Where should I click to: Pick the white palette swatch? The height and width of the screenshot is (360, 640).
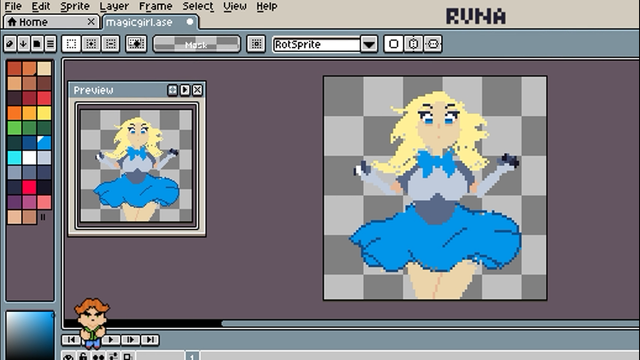pyautogui.click(x=29, y=158)
